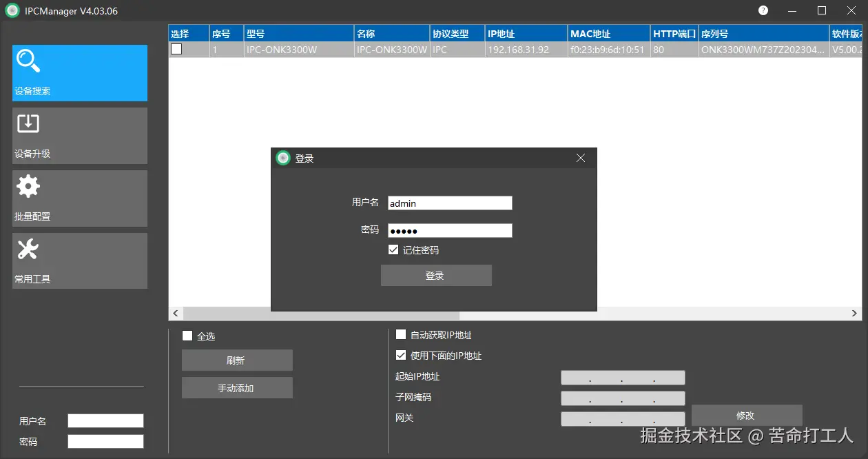This screenshot has width=868, height=459.
Task: Click the 序列号 column header
Action: pos(764,34)
